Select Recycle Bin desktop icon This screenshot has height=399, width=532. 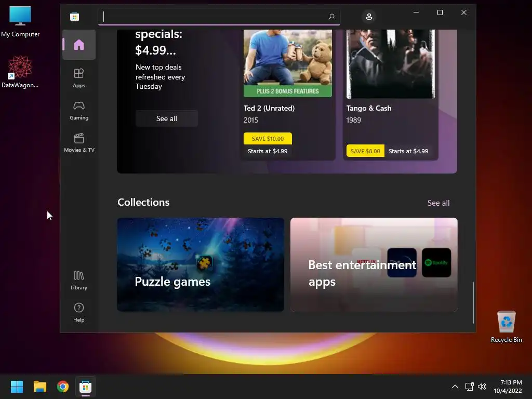pos(506,327)
